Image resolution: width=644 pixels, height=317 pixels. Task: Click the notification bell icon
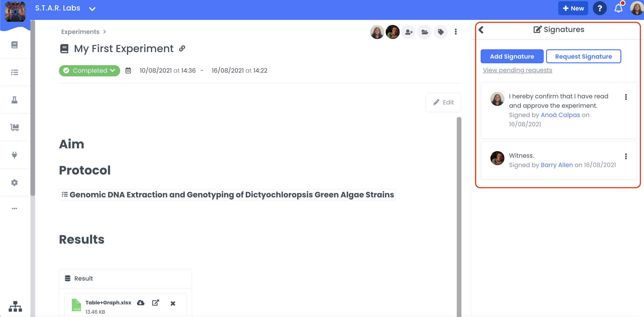618,8
